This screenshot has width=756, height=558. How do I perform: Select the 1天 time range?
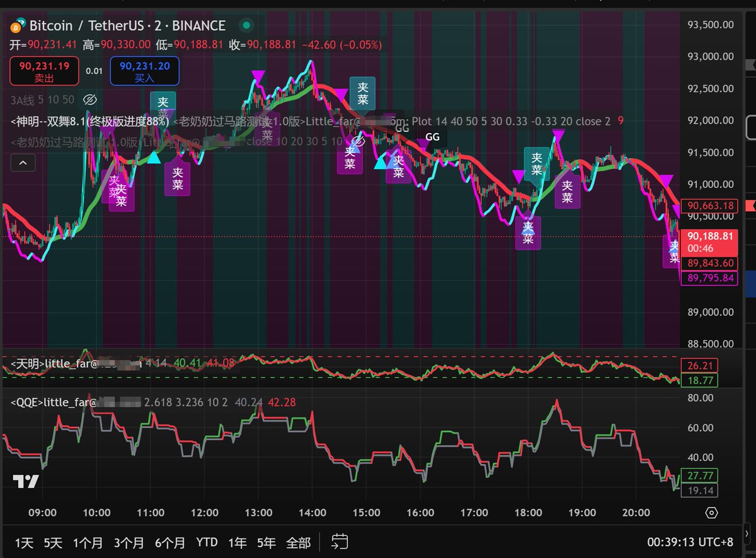[x=24, y=542]
